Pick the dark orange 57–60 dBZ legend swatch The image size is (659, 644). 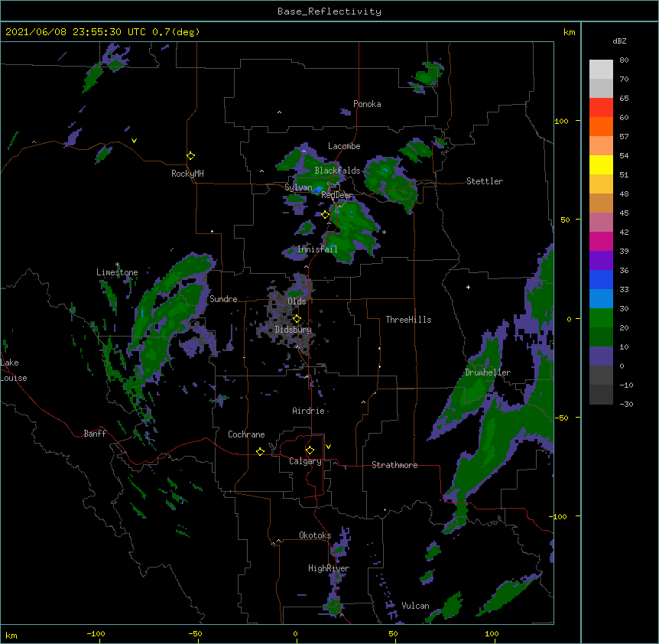pyautogui.click(x=601, y=126)
